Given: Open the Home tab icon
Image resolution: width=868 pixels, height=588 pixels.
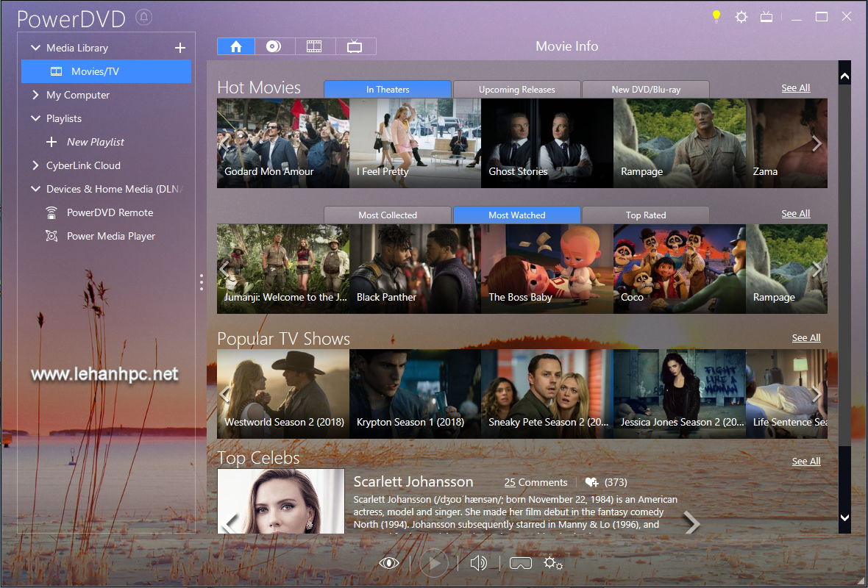Looking at the screenshot, I should pyautogui.click(x=236, y=46).
